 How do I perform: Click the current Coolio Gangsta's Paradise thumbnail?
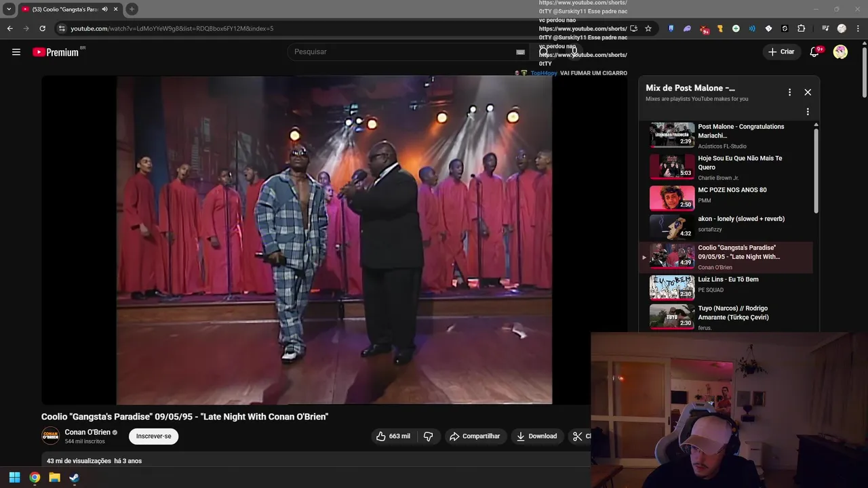(672, 256)
